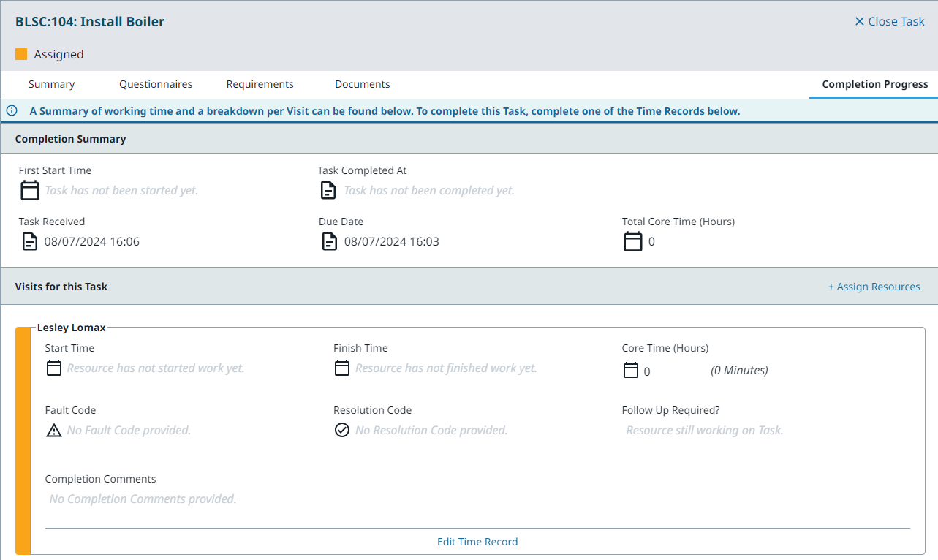
Task: Click the Assign Resources link
Action: (874, 287)
